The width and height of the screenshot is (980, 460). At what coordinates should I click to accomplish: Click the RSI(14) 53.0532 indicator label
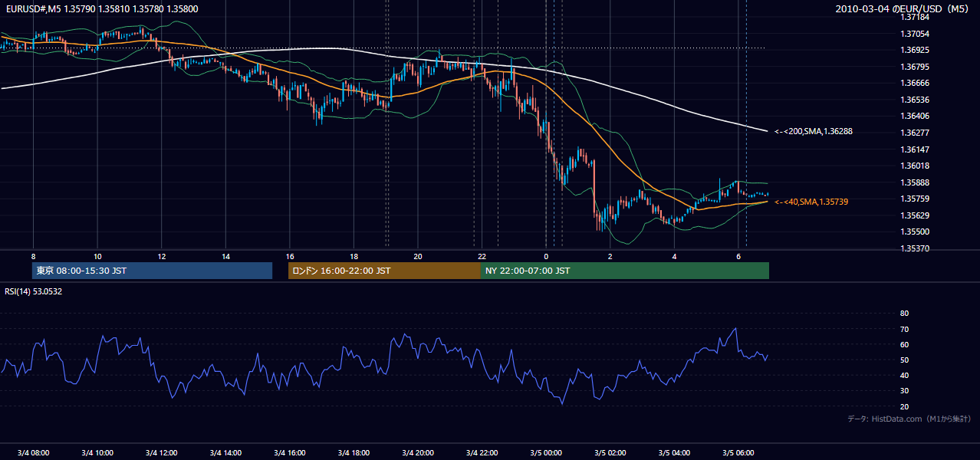click(x=34, y=291)
